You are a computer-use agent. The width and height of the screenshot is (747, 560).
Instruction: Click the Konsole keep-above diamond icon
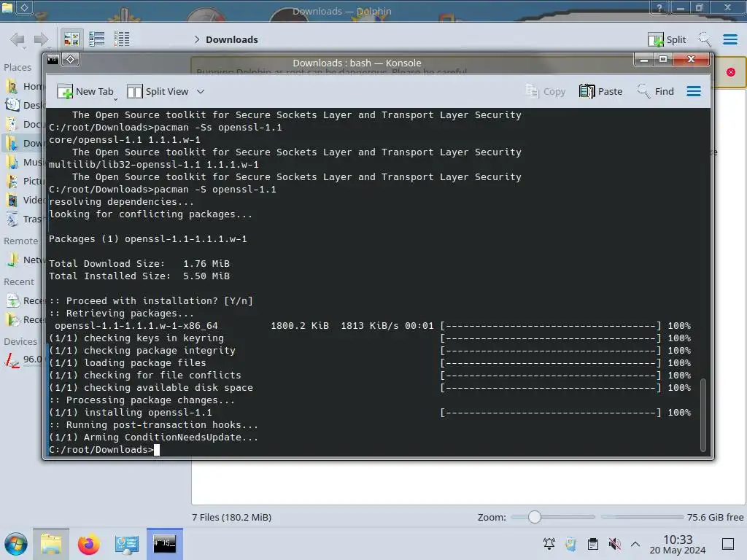click(71, 60)
